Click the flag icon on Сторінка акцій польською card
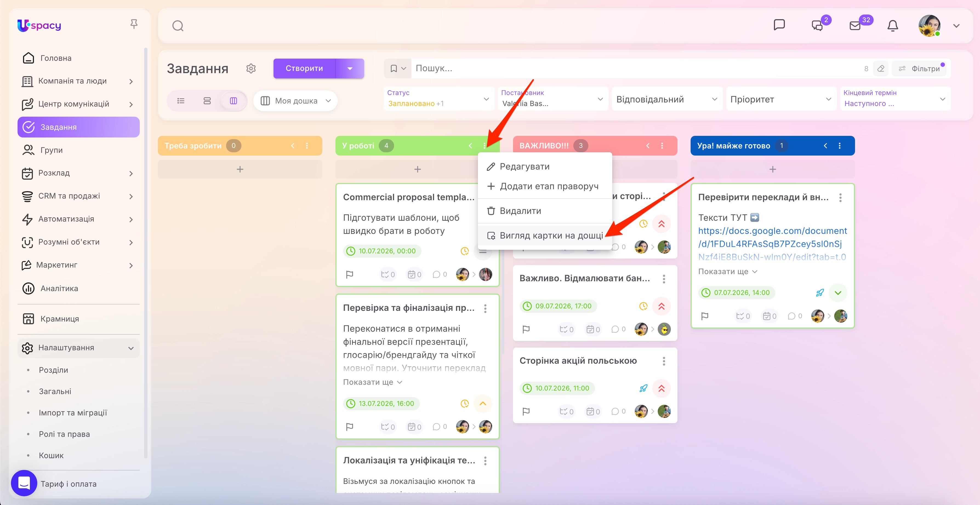Viewport: 980px width, 505px height. (x=526, y=411)
